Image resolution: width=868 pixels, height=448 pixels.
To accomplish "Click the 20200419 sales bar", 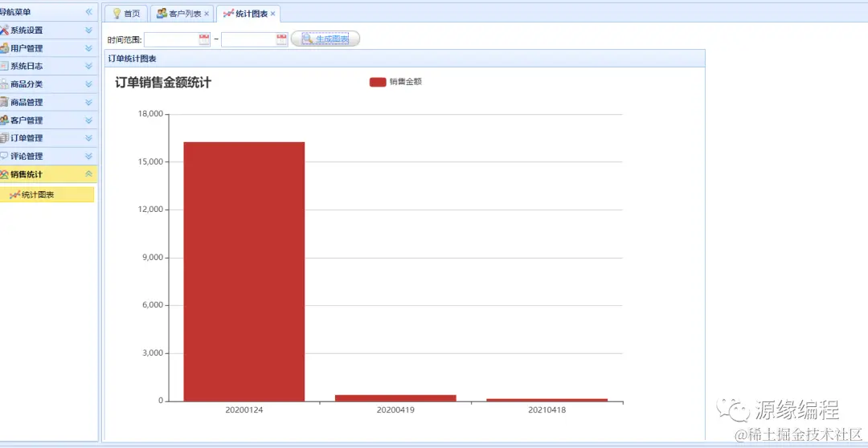I will [x=395, y=397].
